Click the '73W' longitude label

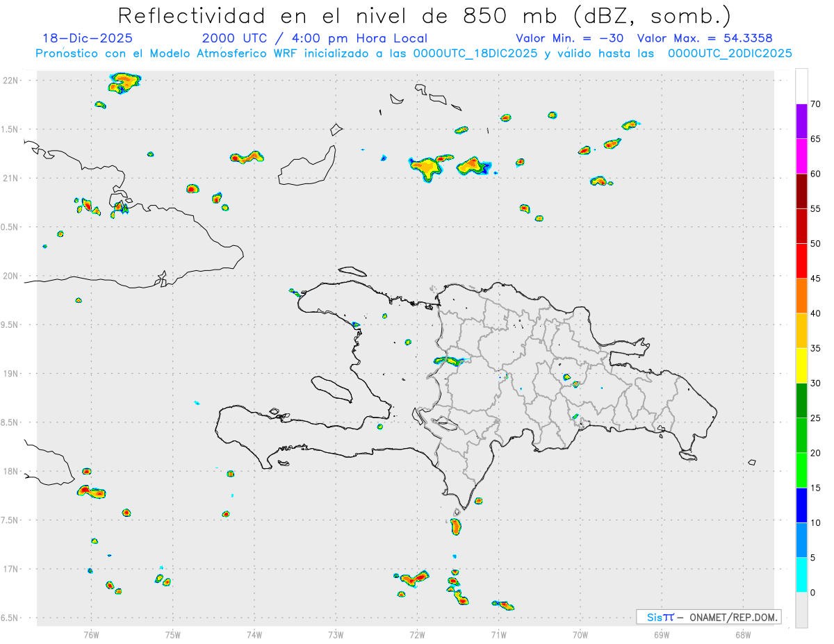click(336, 634)
